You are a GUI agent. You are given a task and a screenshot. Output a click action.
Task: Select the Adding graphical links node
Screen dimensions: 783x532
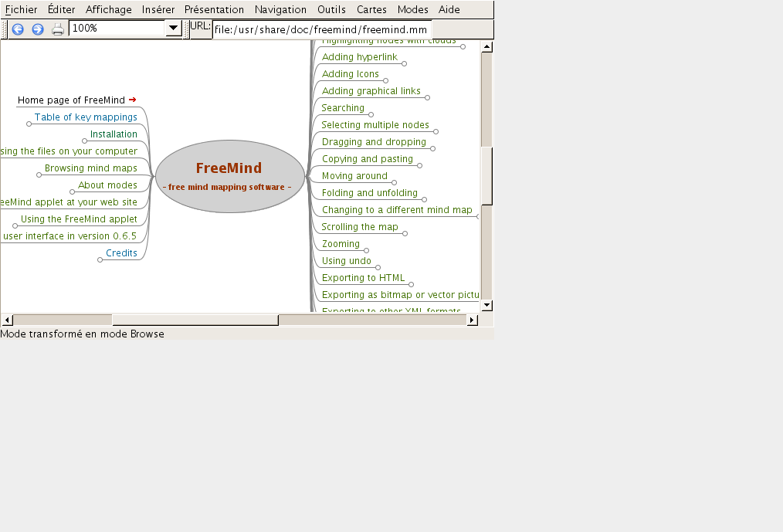[371, 91]
